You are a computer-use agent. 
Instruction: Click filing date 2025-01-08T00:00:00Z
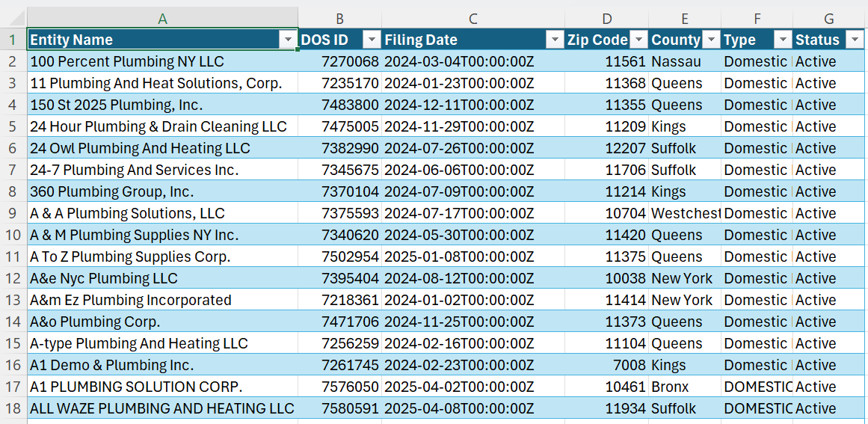click(473, 256)
